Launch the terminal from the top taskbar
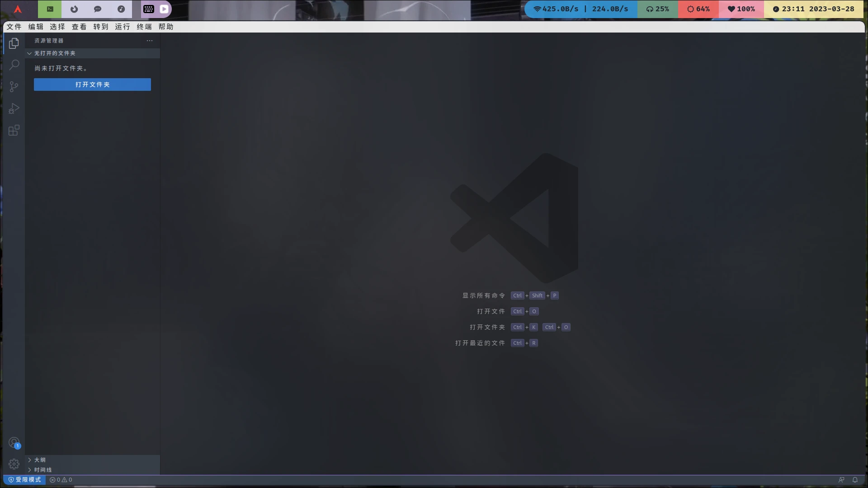 [x=49, y=9]
